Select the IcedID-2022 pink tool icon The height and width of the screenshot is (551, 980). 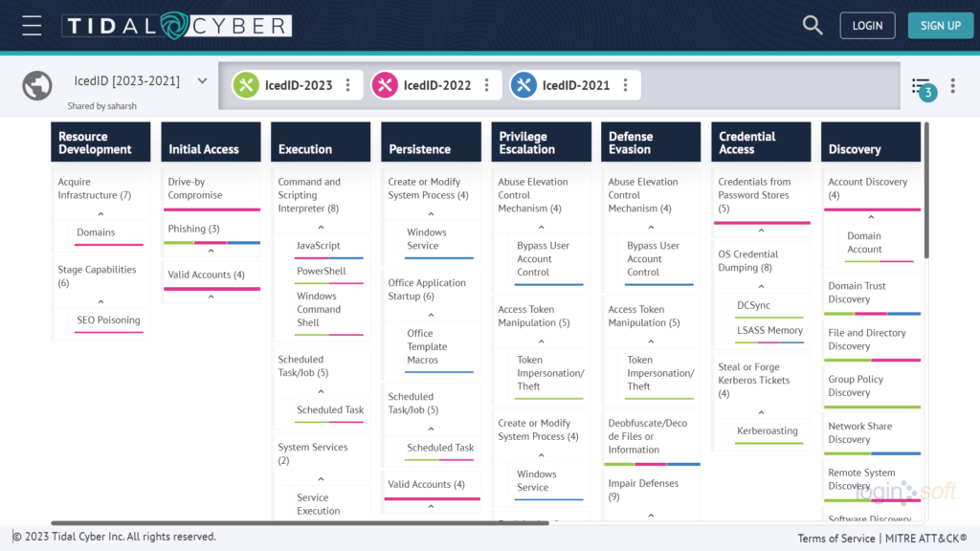[x=385, y=85]
